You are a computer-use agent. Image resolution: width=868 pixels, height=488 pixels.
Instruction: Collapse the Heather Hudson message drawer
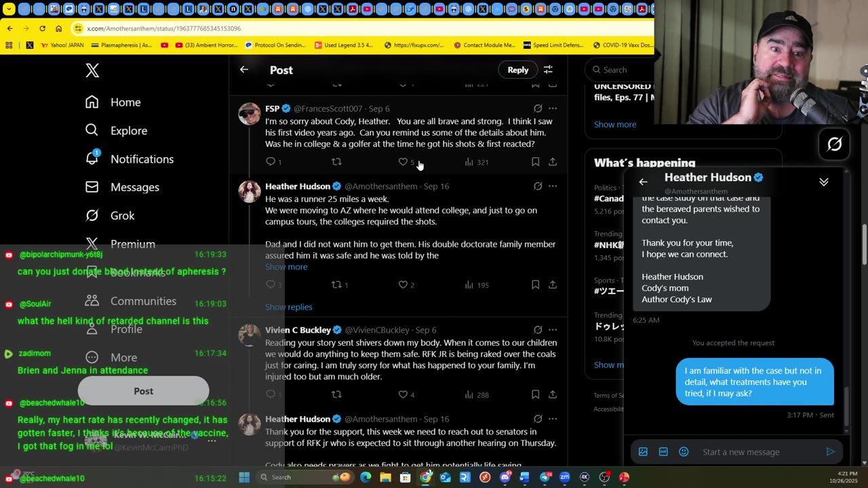pos(824,182)
